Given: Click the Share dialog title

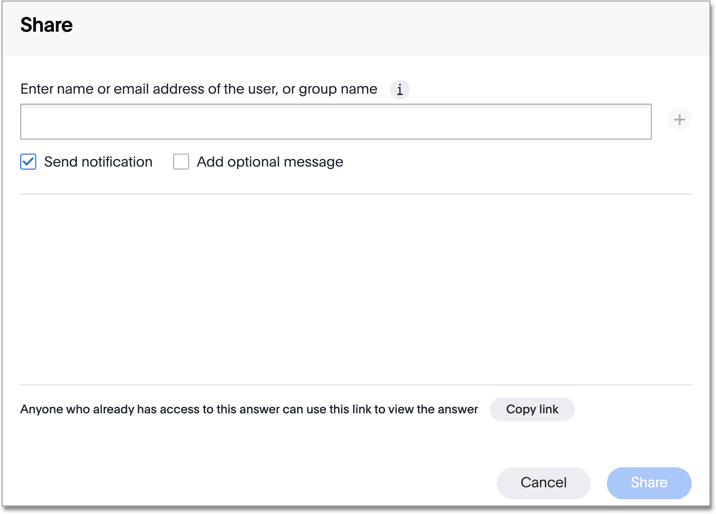Looking at the screenshot, I should (x=46, y=26).
